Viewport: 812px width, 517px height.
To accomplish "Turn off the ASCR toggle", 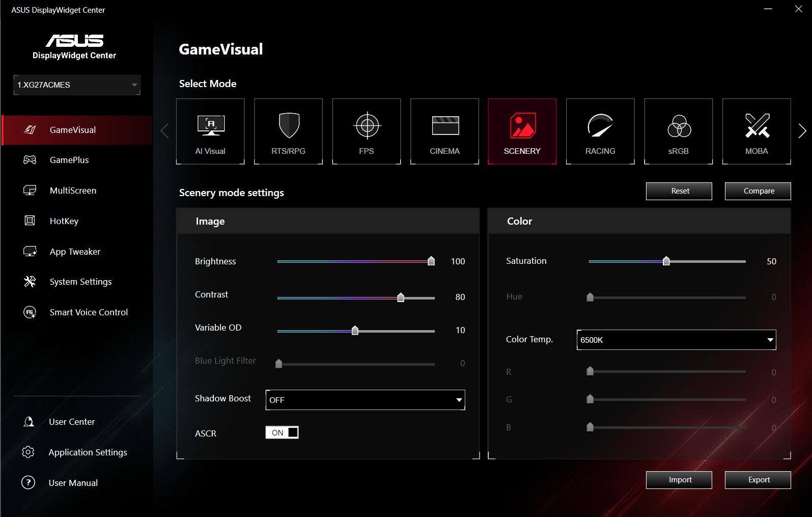I will pyautogui.click(x=282, y=432).
